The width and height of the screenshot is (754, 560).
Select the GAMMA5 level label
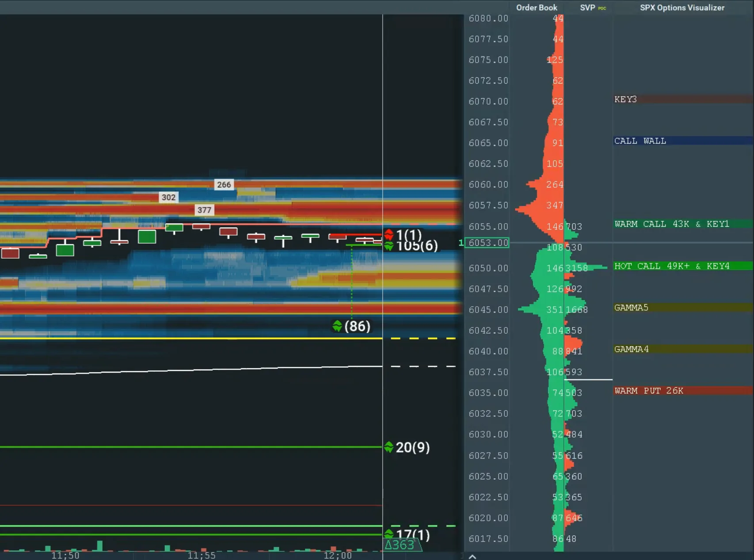[631, 308]
